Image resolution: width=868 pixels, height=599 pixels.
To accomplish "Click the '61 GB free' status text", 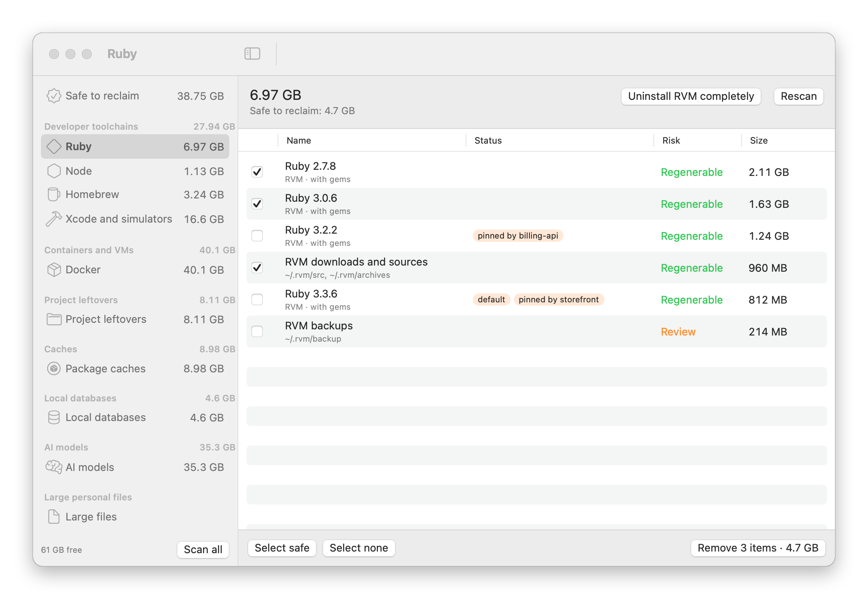I will point(61,550).
